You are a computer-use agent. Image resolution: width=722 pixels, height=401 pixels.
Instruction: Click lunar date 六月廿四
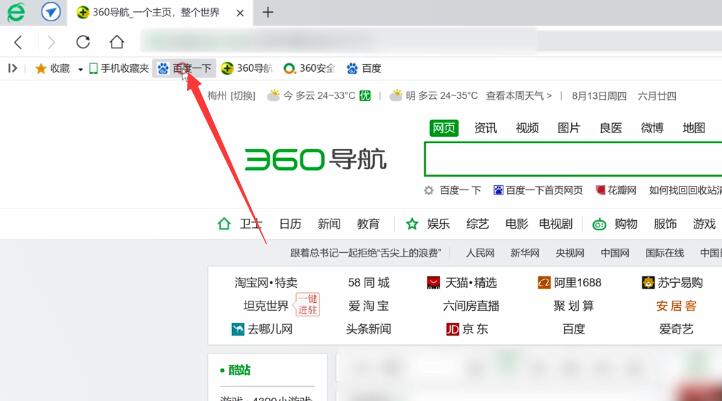tap(657, 96)
